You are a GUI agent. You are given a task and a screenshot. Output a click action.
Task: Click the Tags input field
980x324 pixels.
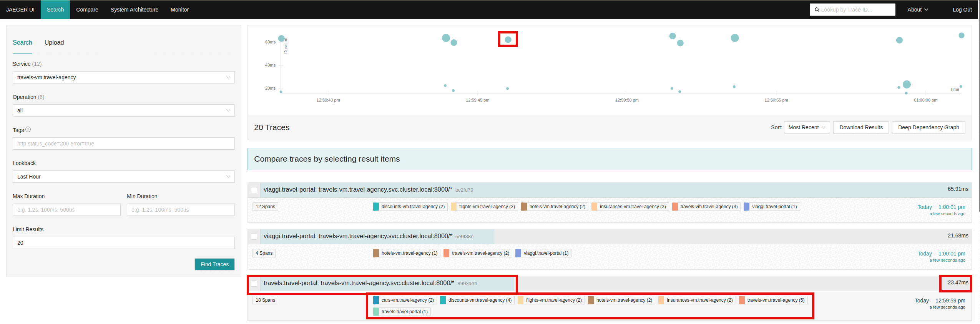click(123, 144)
